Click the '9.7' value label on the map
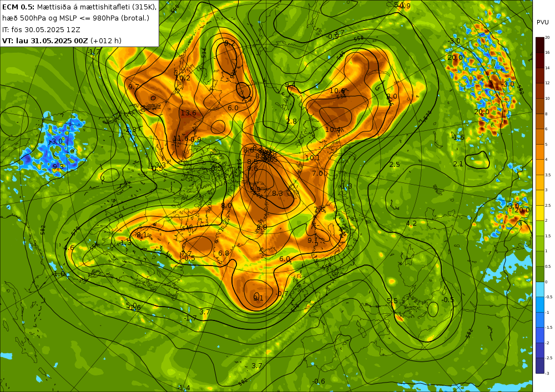Viewport: 555px width, 392px height. point(134,86)
